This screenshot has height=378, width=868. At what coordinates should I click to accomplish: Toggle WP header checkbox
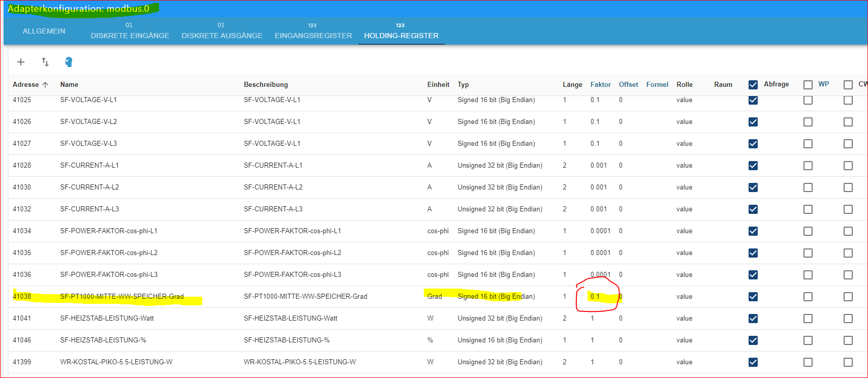tap(808, 85)
